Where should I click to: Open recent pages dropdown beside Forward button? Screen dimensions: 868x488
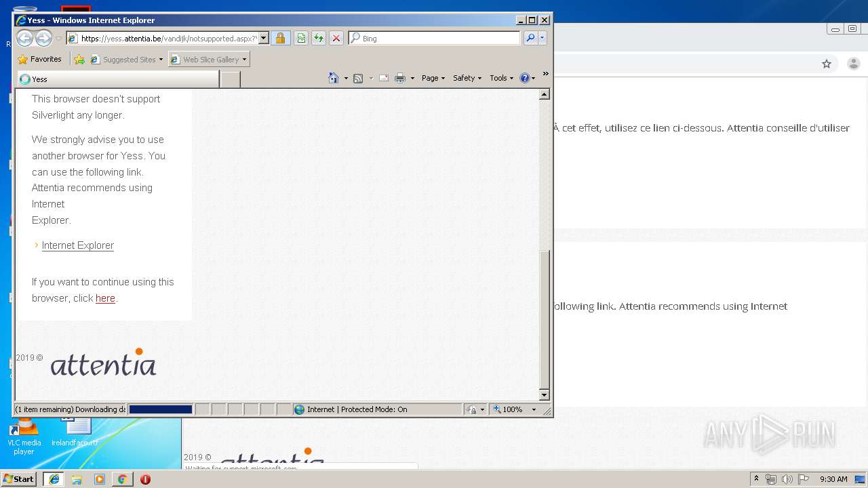(x=59, y=39)
